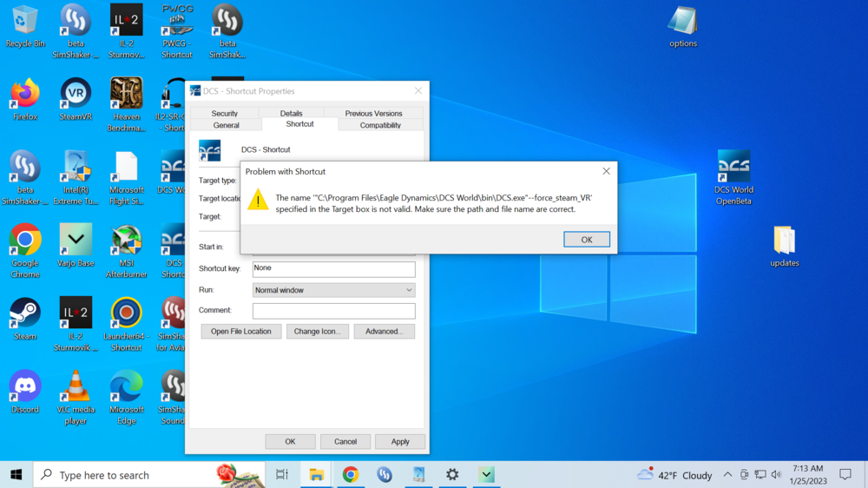Switch to the Details tab
The height and width of the screenshot is (488, 868).
(x=291, y=113)
